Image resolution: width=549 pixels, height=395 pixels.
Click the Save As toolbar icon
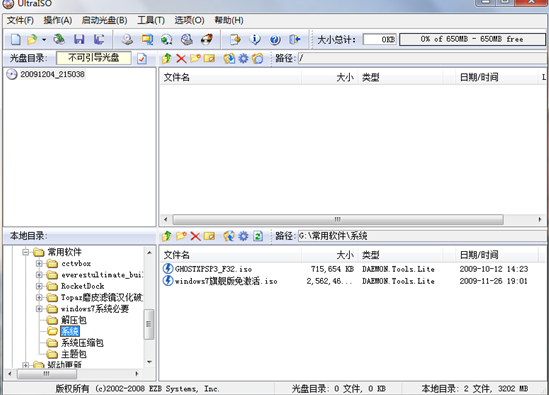coord(99,39)
